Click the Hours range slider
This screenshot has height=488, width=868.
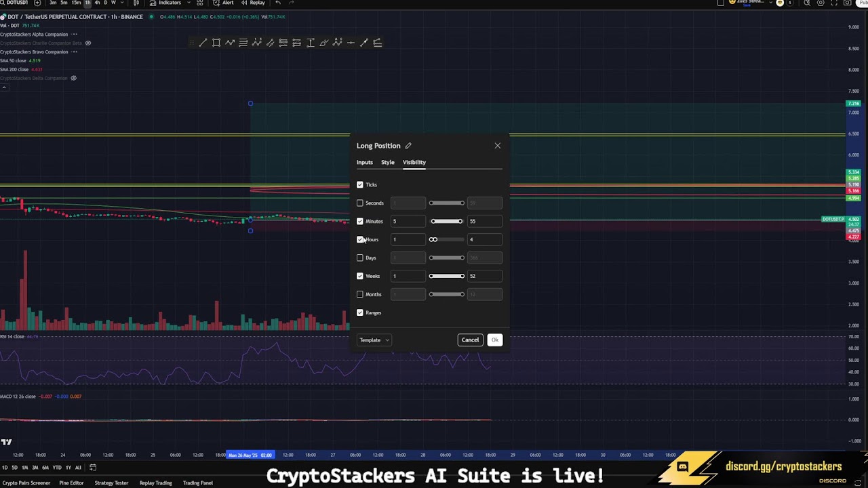coord(447,239)
